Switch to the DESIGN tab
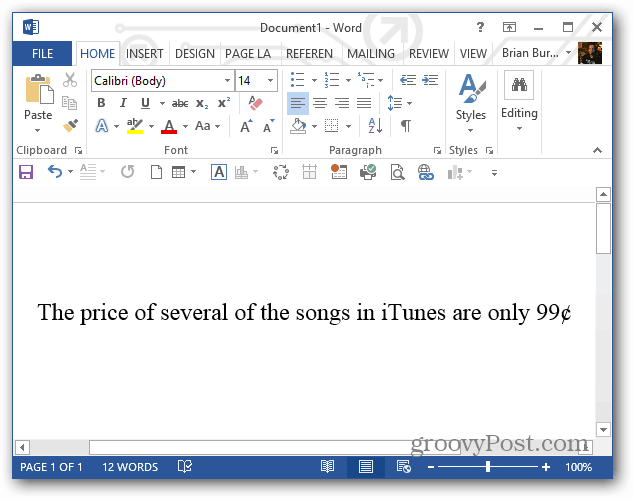 195,54
